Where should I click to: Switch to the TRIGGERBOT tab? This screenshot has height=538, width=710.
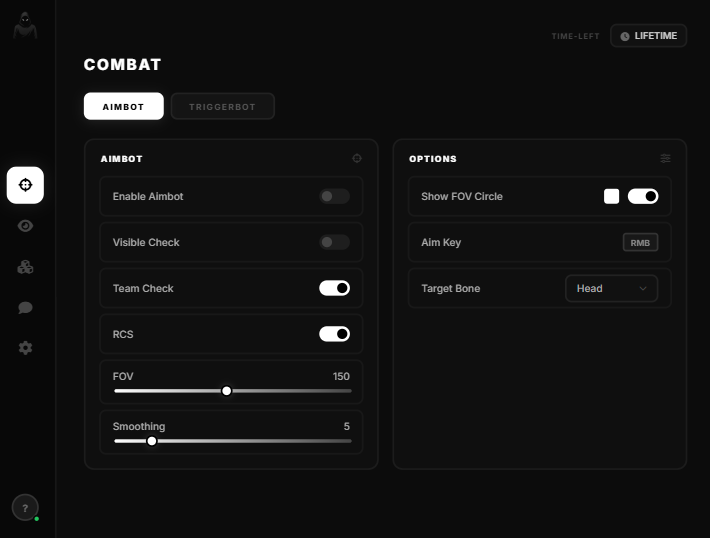222,106
